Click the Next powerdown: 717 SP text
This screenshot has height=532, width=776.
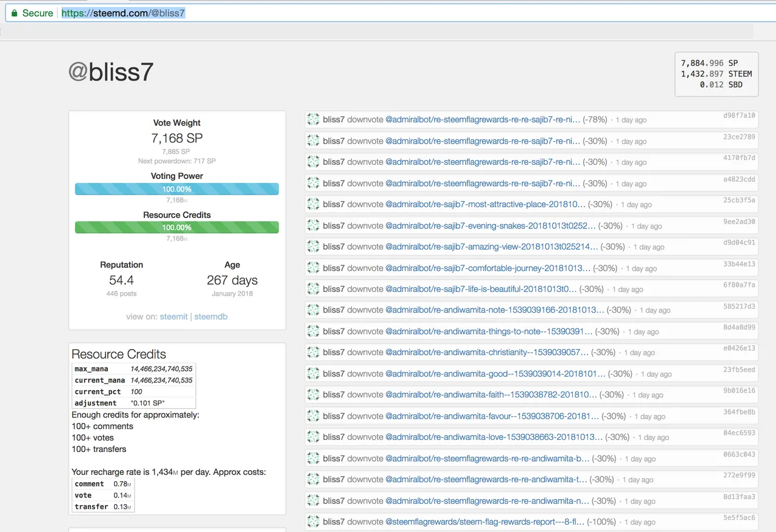(177, 161)
